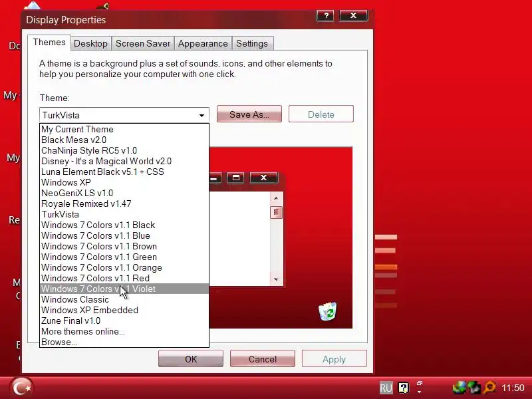Image resolution: width=532 pixels, height=399 pixels.
Task: Select Windows XP Embedded theme
Action: pos(124,310)
